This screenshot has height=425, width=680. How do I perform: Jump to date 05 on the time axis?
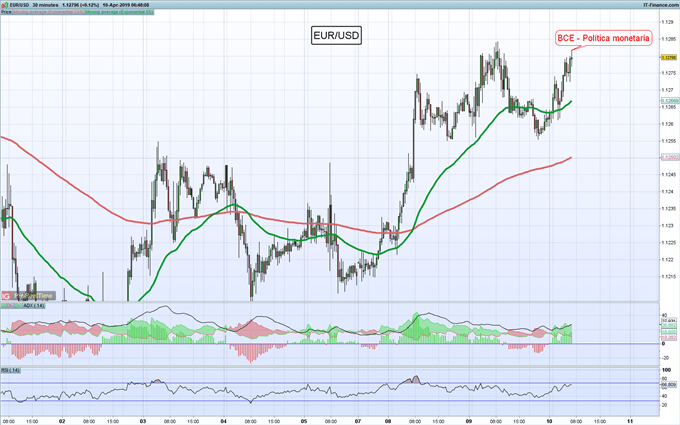click(304, 421)
